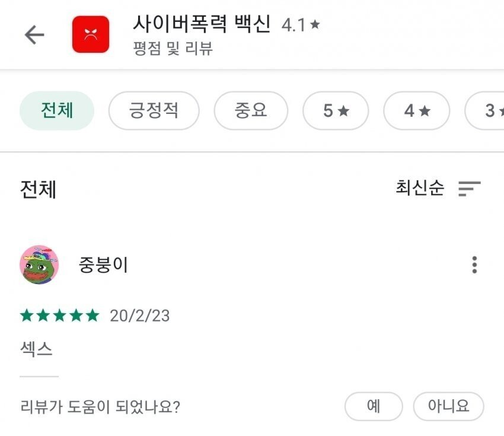
Task: Toggle the 긍정적 review filter chip
Action: pyautogui.click(x=154, y=111)
